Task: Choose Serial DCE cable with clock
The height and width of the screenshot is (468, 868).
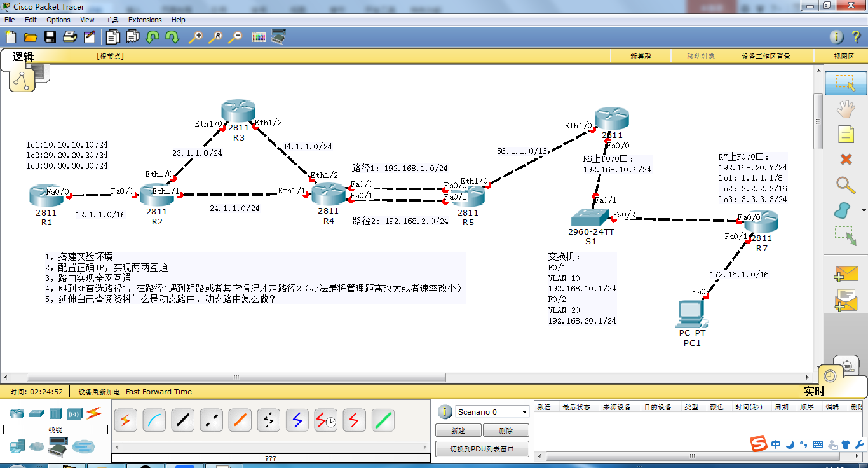Action: (x=326, y=420)
